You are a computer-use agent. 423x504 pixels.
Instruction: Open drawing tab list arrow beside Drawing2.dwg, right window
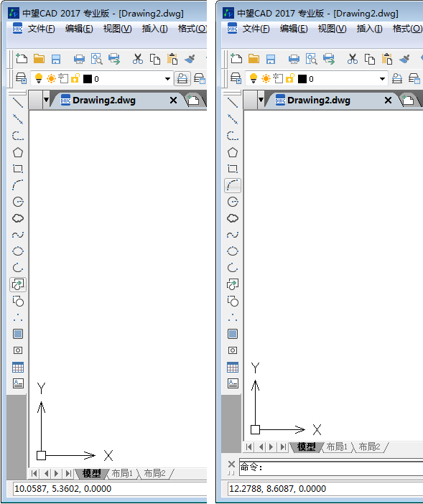click(261, 100)
